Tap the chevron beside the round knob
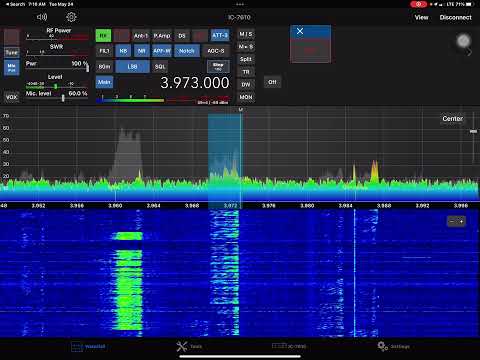 click(x=469, y=52)
